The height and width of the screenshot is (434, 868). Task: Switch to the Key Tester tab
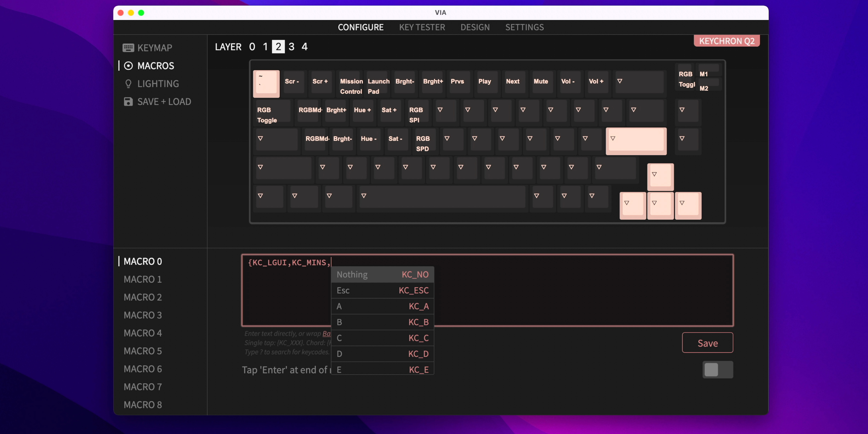point(422,27)
